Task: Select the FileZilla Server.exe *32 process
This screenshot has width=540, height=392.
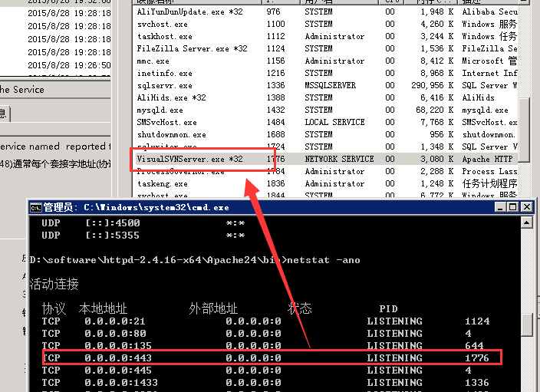Action: point(325,48)
